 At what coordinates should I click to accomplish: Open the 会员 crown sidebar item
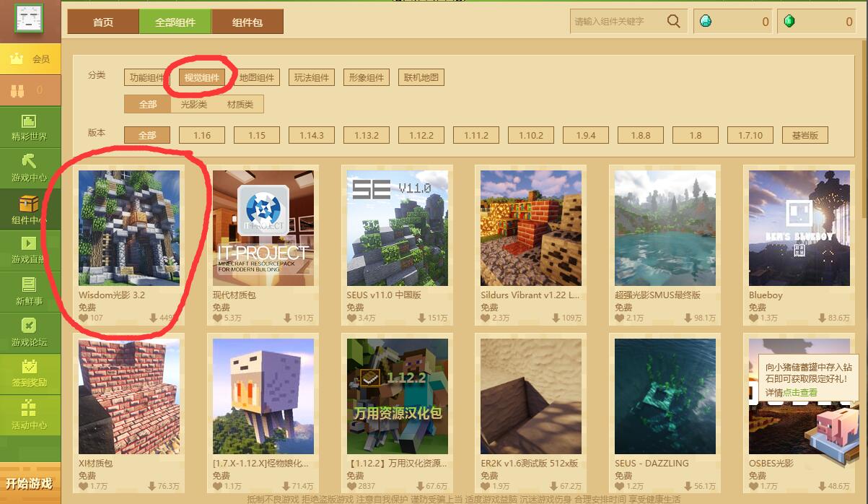30,58
